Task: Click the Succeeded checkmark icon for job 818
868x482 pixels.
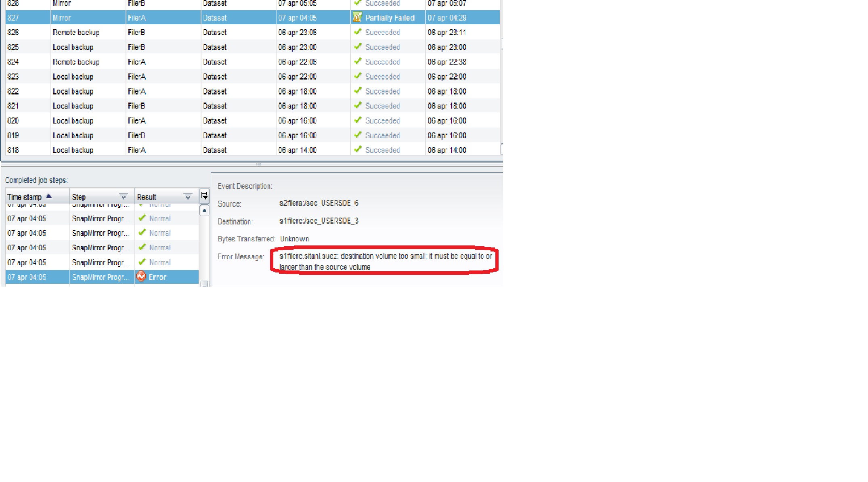Action: (357, 149)
